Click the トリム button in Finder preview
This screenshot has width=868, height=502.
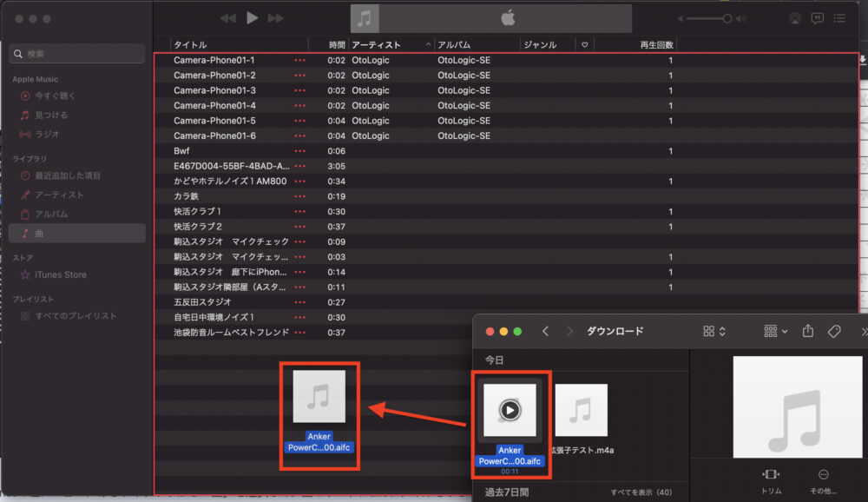tap(771, 481)
